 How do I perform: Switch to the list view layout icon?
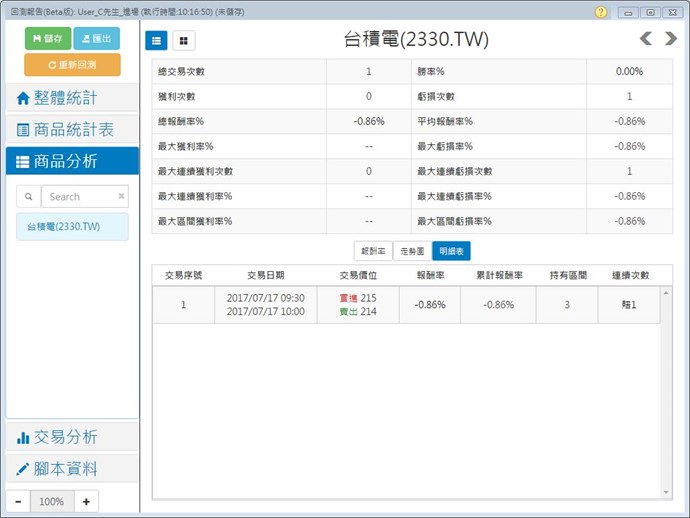tap(157, 40)
